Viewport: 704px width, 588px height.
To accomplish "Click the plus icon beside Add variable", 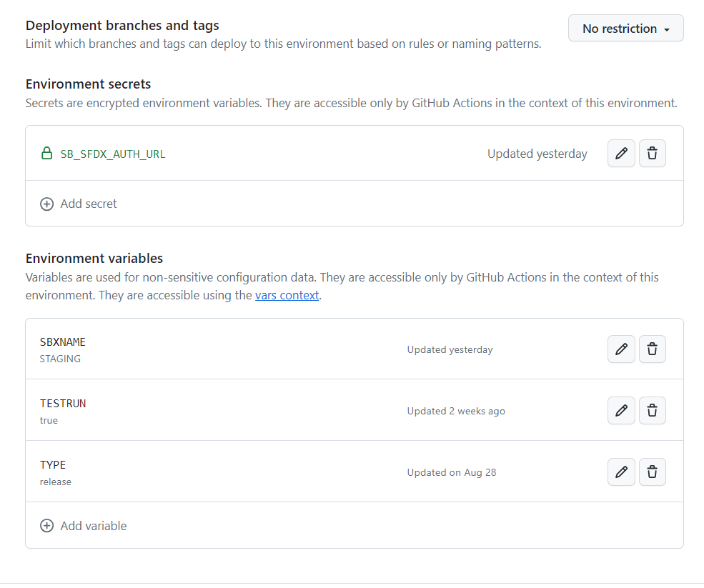I will tap(46, 526).
